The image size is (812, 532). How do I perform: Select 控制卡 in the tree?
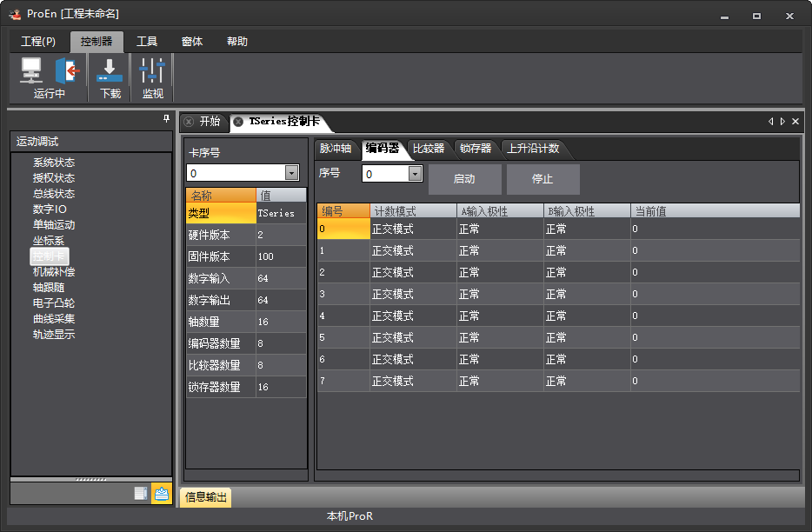tap(49, 256)
